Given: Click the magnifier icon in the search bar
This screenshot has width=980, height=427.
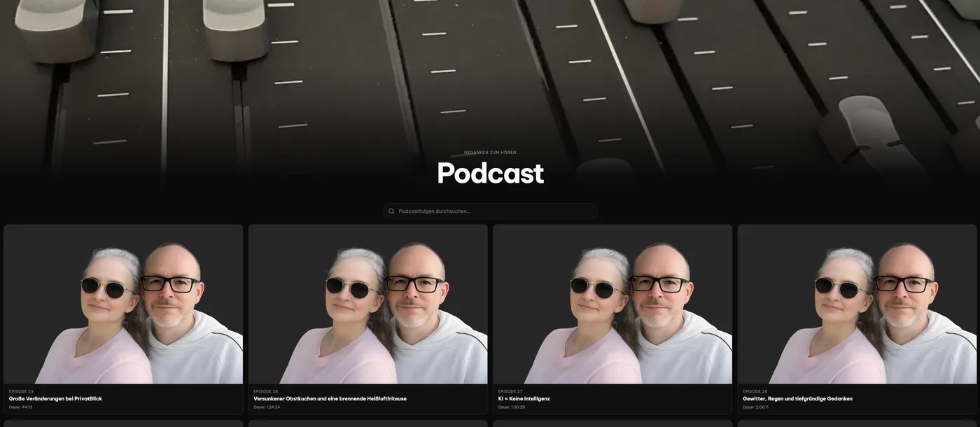Looking at the screenshot, I should click(391, 211).
